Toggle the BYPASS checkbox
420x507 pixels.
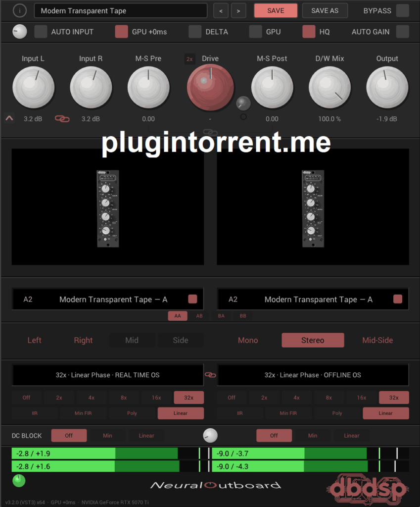(403, 11)
